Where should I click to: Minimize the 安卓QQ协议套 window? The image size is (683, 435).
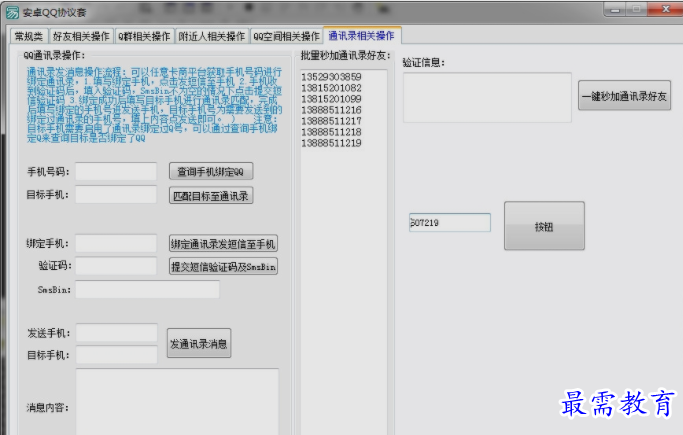615,9
